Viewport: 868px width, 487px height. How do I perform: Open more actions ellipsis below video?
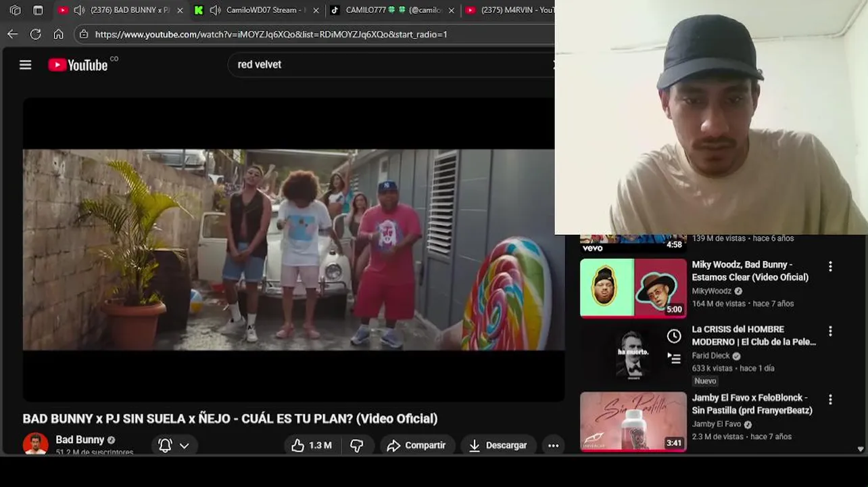coord(553,445)
